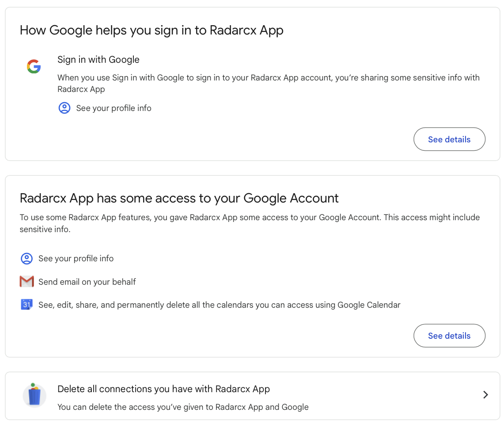The height and width of the screenshot is (424, 504).
Task: Select "See your profile info" in the first card
Action: (113, 107)
